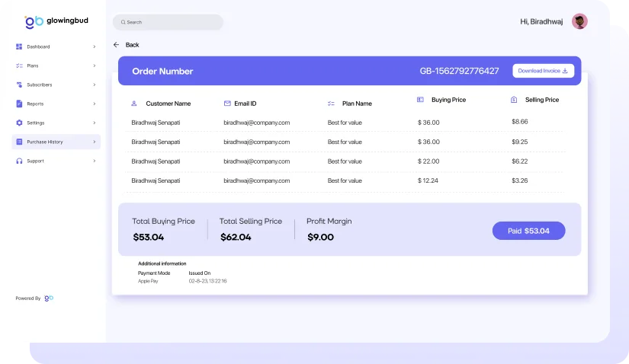The image size is (629, 364).
Task: Click the Settings gear icon
Action: [19, 123]
